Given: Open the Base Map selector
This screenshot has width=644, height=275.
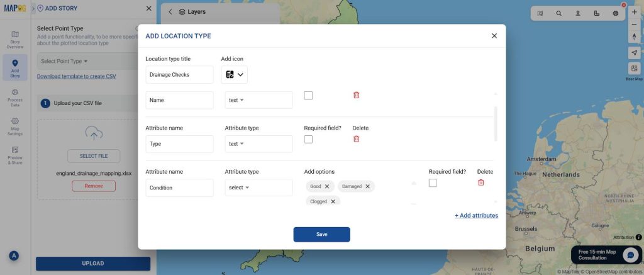Looking at the screenshot, I should point(634,69).
